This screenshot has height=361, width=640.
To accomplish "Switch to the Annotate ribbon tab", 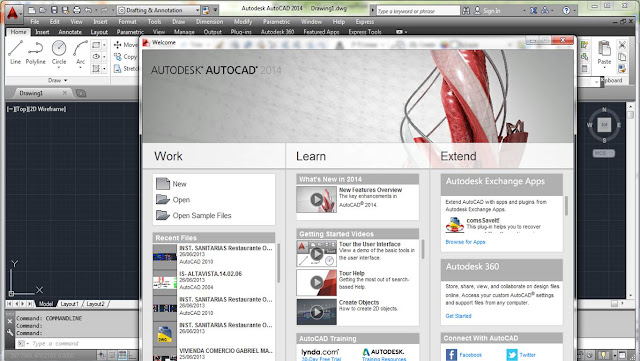I will click(x=70, y=32).
